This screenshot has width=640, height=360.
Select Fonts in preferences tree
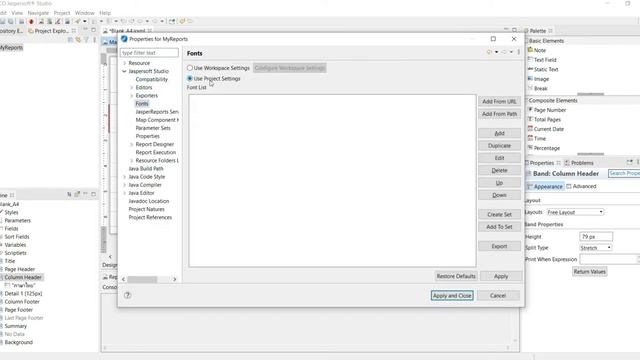pyautogui.click(x=142, y=104)
